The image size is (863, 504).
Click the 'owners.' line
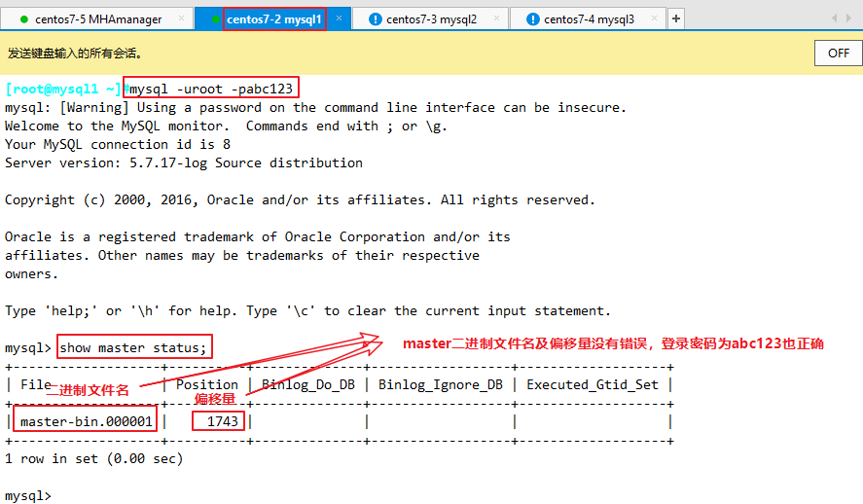tap(31, 274)
